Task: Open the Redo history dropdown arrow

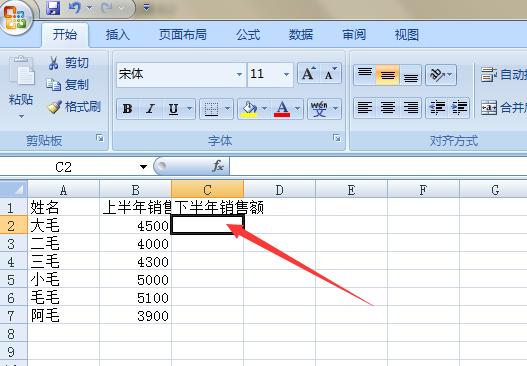Action: point(121,8)
